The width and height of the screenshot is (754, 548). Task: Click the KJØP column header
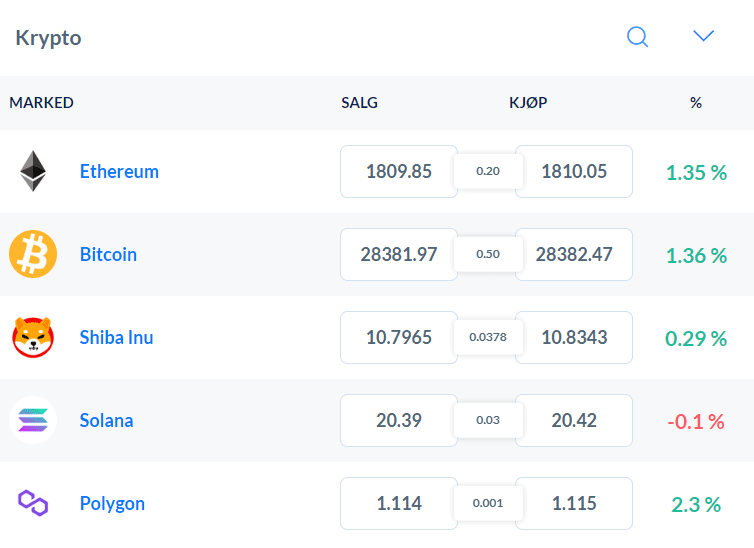tap(528, 102)
